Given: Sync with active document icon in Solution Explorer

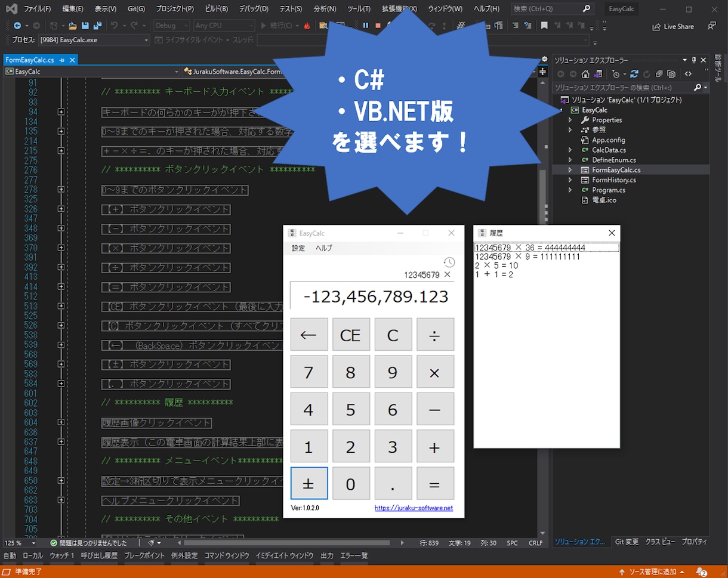Looking at the screenshot, I should [634, 74].
